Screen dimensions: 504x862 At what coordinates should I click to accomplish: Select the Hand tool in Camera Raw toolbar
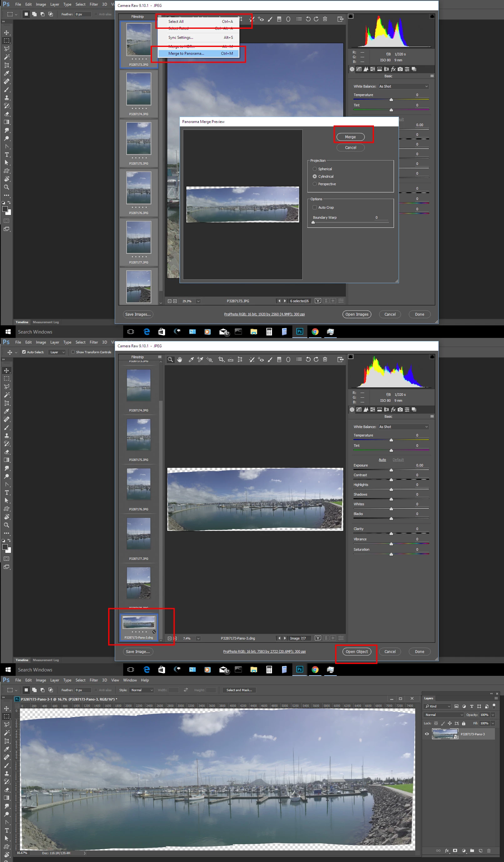click(179, 360)
